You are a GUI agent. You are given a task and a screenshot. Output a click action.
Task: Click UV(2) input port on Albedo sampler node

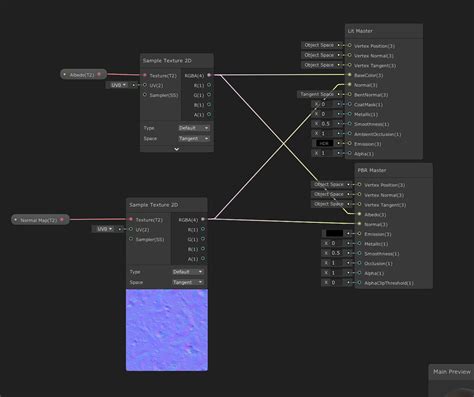click(145, 85)
